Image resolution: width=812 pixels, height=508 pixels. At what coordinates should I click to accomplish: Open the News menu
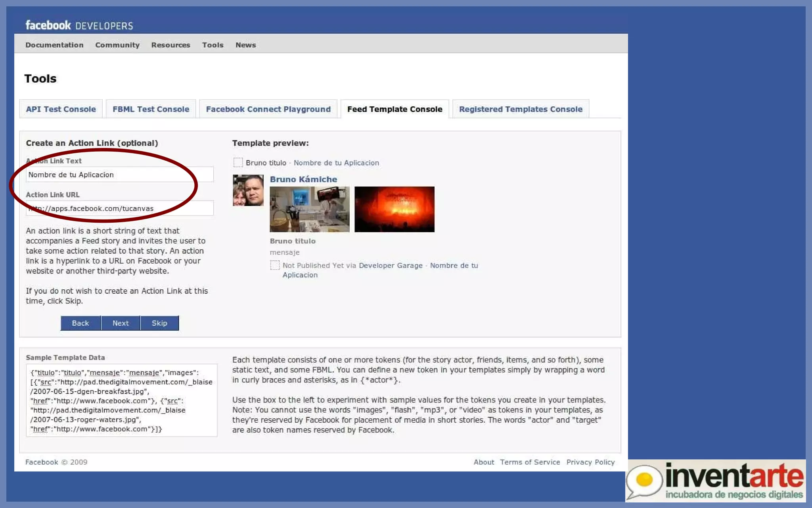point(245,45)
